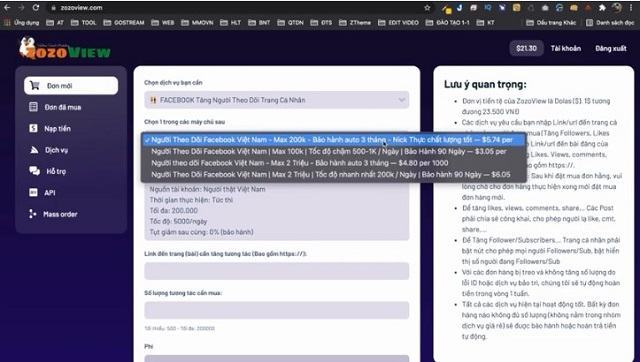Open Dấu trang Khác bookmarks folder

click(x=551, y=22)
